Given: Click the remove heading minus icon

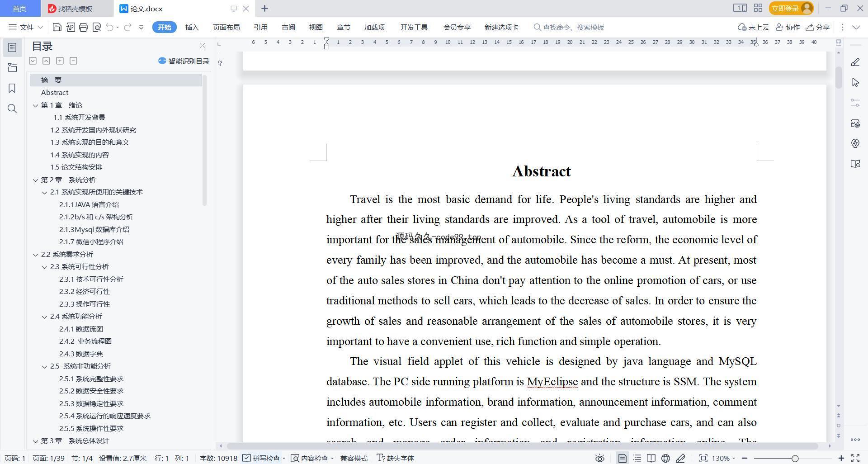Looking at the screenshot, I should click(73, 61).
